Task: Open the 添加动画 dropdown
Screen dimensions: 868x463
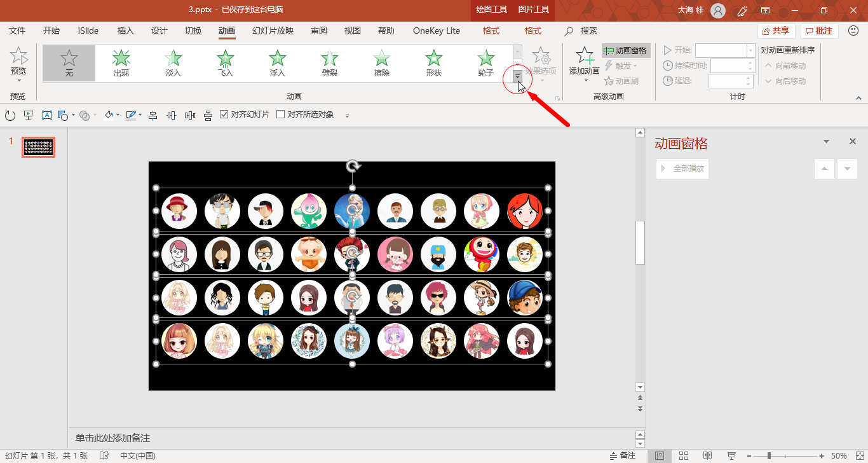Action: (x=585, y=65)
